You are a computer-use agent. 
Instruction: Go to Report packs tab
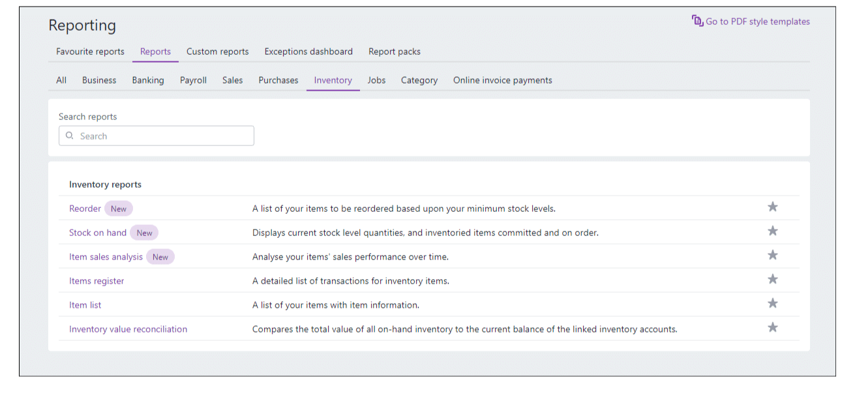click(395, 51)
